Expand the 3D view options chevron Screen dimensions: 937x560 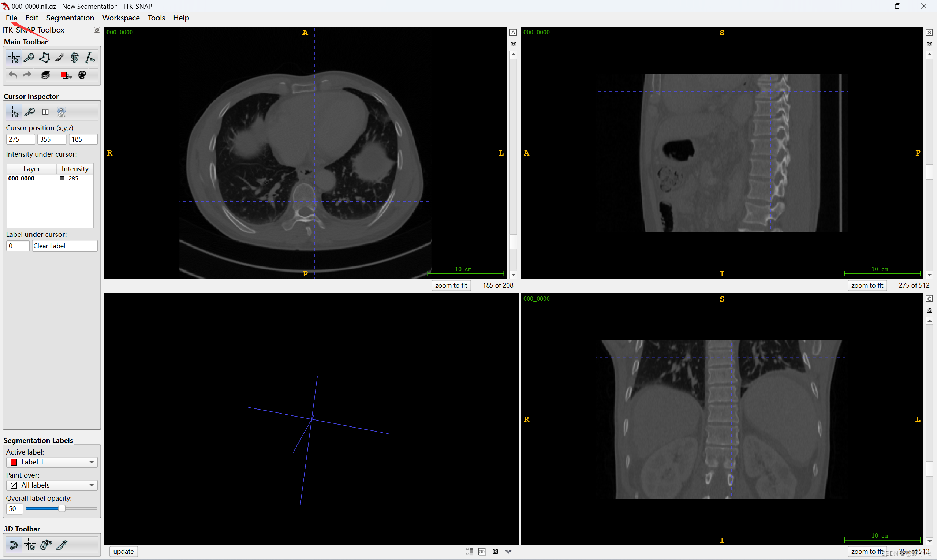click(509, 552)
